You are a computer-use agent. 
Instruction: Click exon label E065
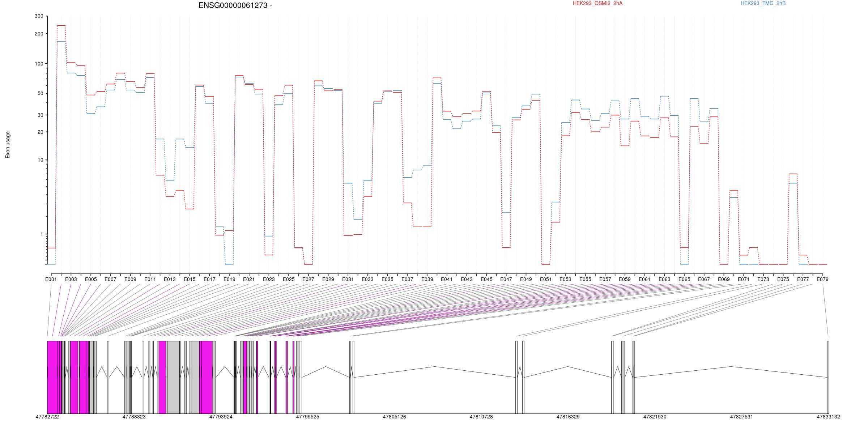(684, 279)
